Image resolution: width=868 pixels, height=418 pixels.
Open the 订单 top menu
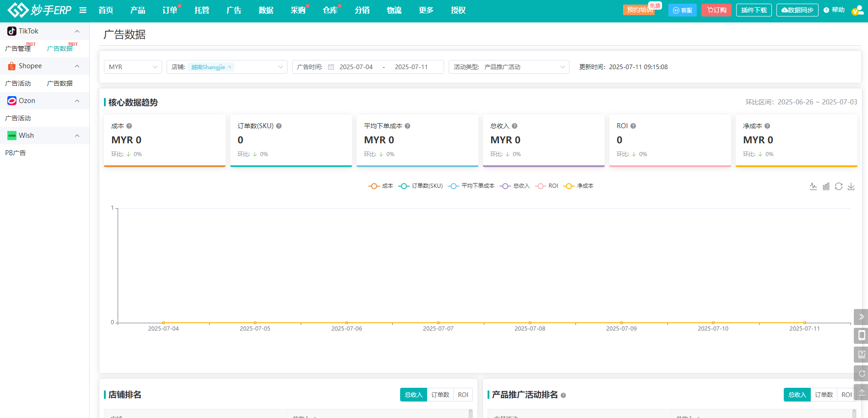(x=170, y=10)
